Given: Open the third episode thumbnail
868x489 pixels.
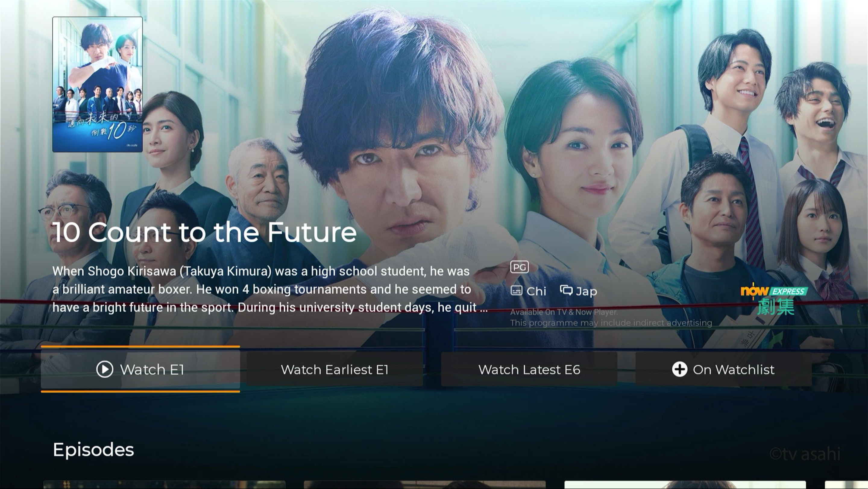Looking at the screenshot, I should [x=685, y=485].
